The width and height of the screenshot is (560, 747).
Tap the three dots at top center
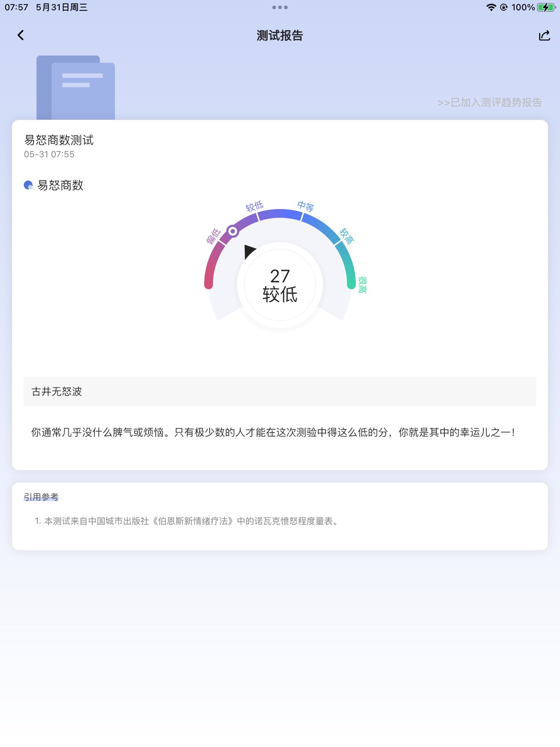click(280, 7)
